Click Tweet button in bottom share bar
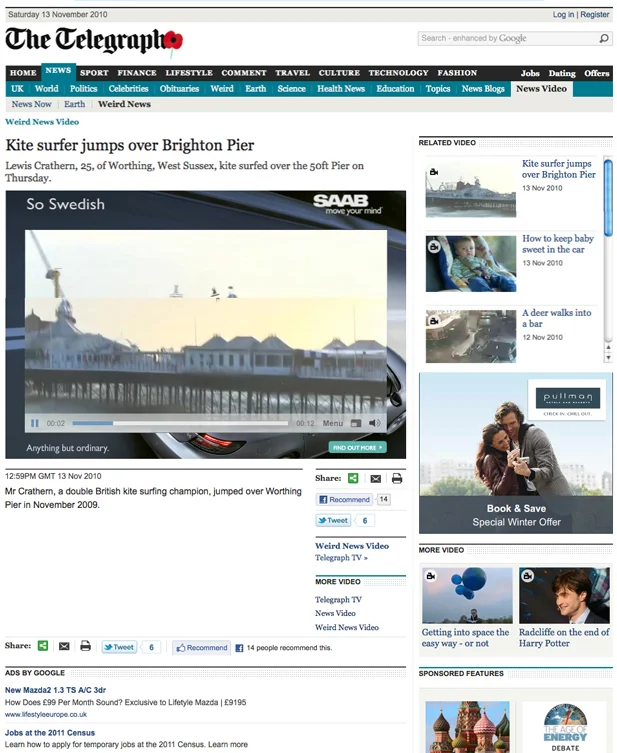The height and width of the screenshot is (753, 617). (119, 647)
